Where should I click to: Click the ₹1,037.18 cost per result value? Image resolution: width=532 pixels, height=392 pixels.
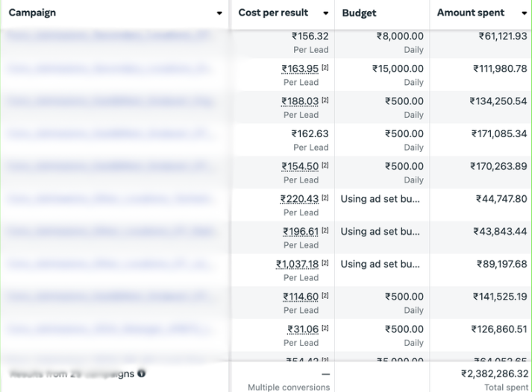click(x=297, y=264)
